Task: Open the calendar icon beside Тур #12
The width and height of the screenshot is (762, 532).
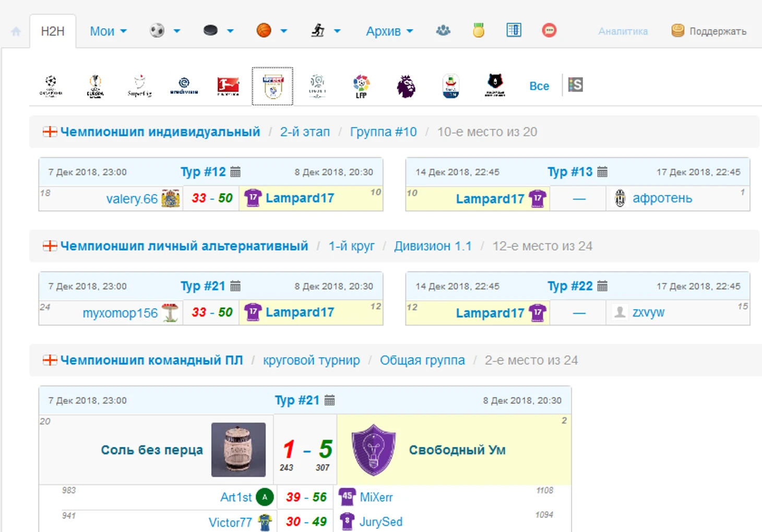Action: click(x=235, y=172)
